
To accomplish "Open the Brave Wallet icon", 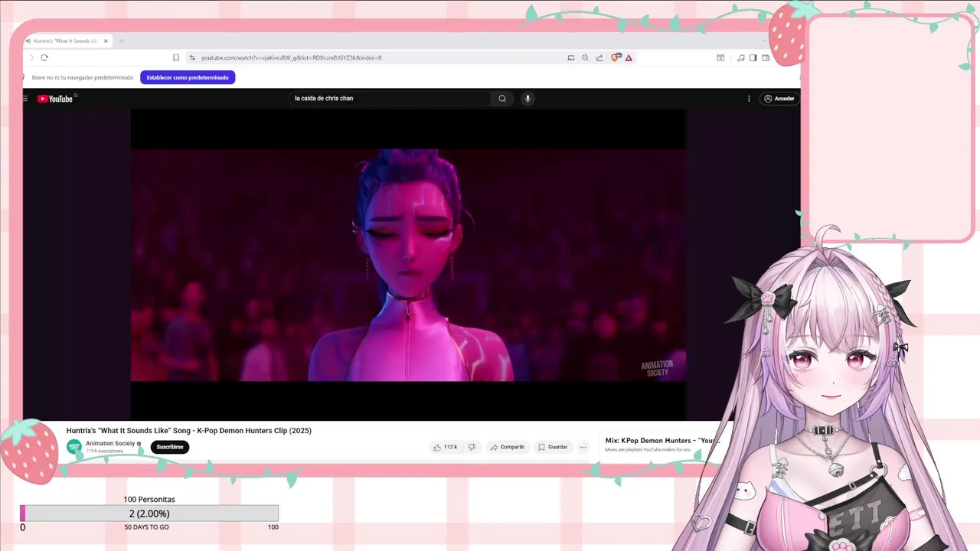I will point(766,57).
